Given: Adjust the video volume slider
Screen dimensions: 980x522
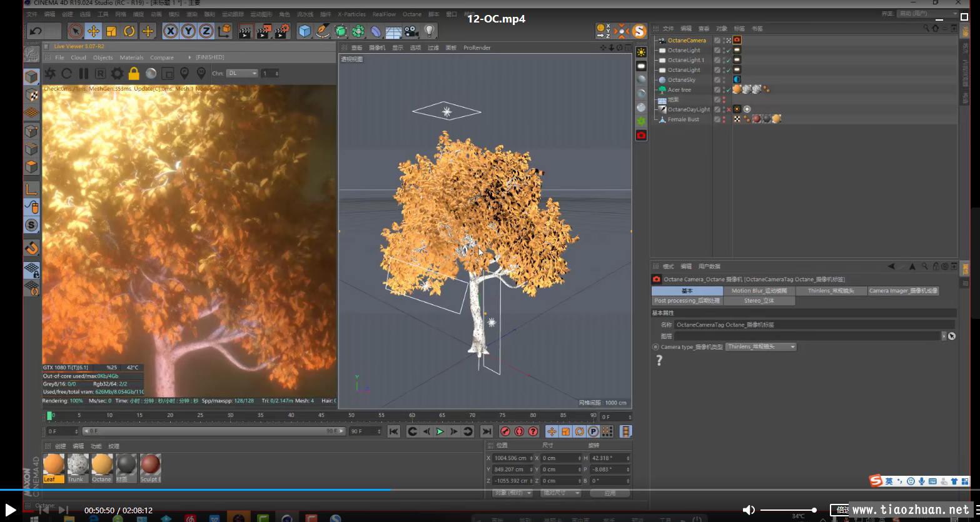Looking at the screenshot, I should click(789, 510).
